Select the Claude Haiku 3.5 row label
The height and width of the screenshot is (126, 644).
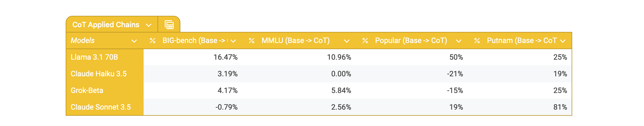[x=99, y=74]
